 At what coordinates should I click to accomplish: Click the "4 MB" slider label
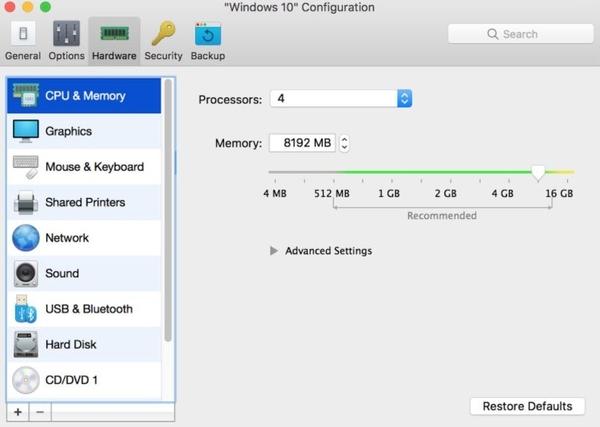[275, 193]
